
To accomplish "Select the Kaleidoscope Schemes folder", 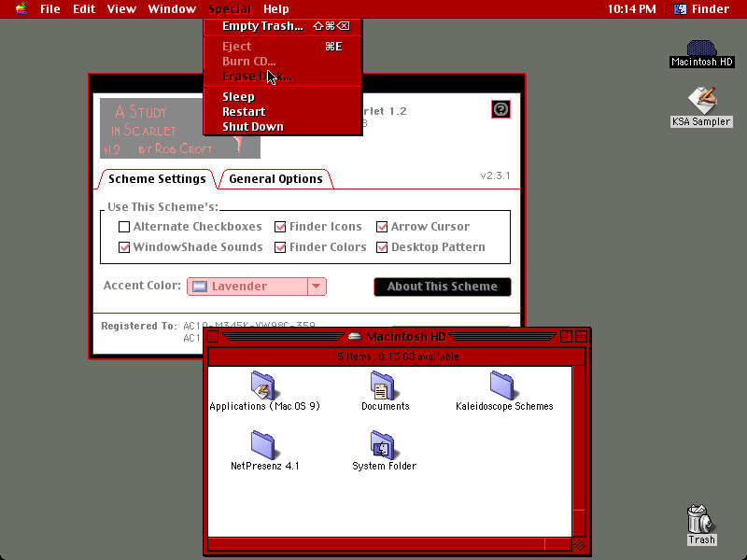I will (x=504, y=391).
